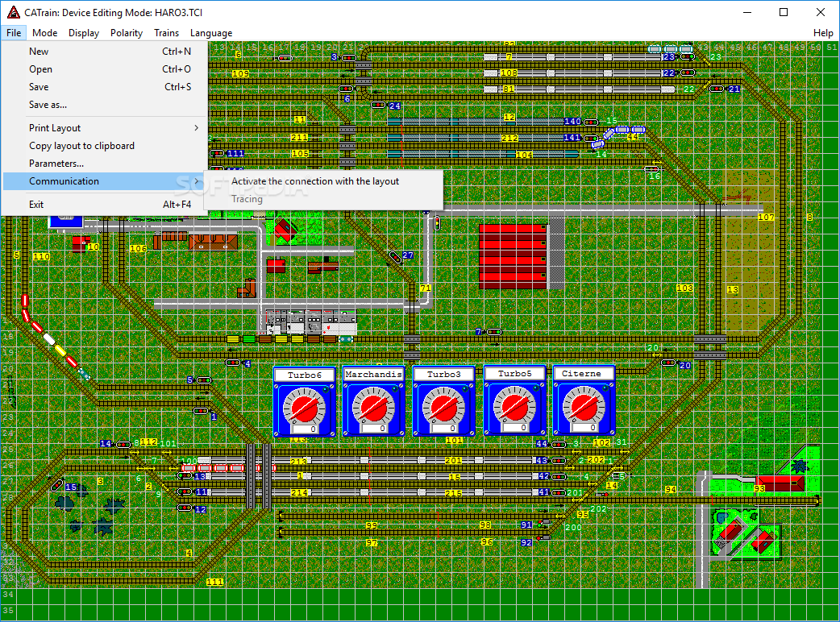Image resolution: width=840 pixels, height=622 pixels.
Task: Open the Help menu
Action: point(823,33)
